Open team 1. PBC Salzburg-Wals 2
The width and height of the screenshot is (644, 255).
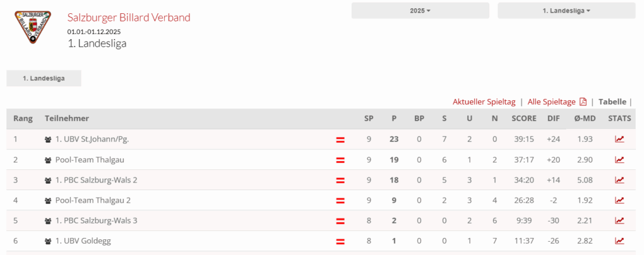(x=96, y=180)
